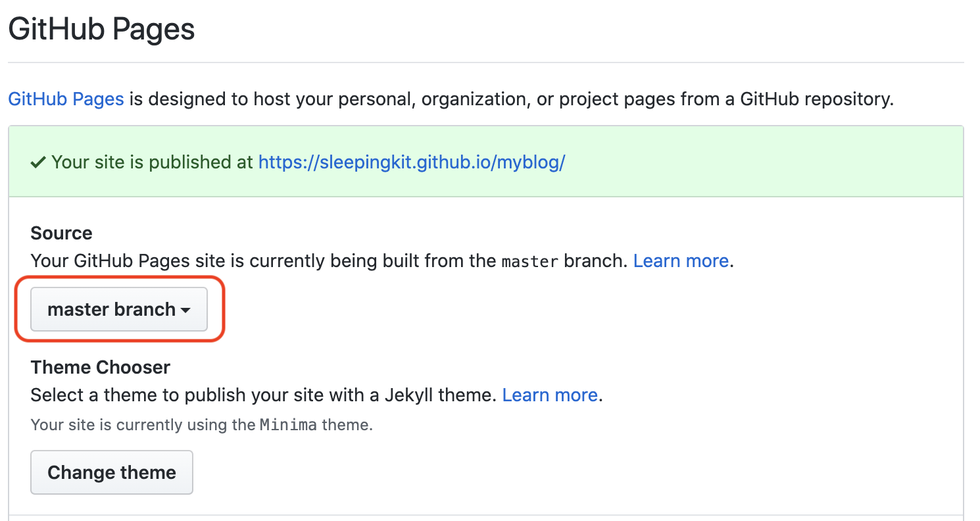Open the master branch source dropdown
The width and height of the screenshot is (980, 521).
pyautogui.click(x=119, y=309)
